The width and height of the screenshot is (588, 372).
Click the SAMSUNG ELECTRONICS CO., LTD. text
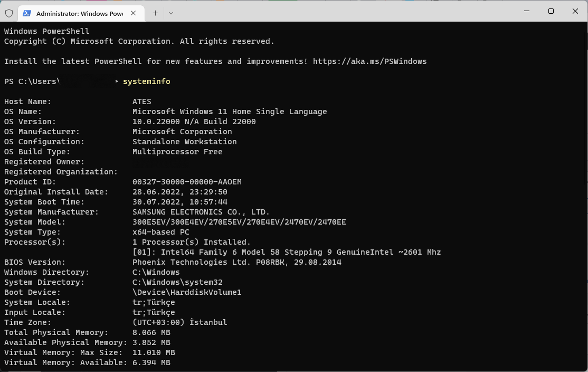point(201,212)
